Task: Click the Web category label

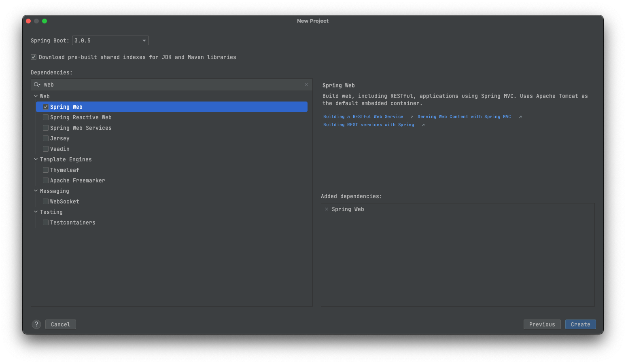Action: (x=45, y=96)
